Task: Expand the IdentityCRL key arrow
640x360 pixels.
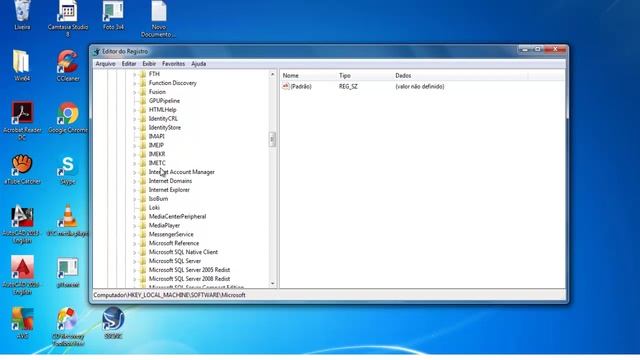Action: tap(135, 119)
